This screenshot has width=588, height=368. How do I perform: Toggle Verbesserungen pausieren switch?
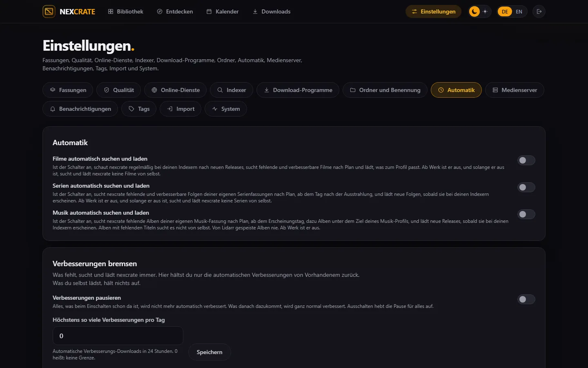(x=526, y=299)
